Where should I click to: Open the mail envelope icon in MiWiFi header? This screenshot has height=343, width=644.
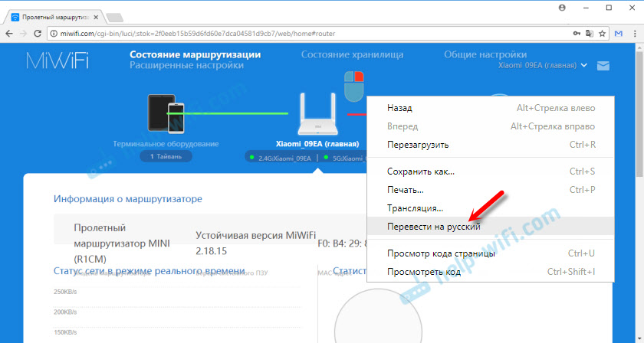pos(603,66)
